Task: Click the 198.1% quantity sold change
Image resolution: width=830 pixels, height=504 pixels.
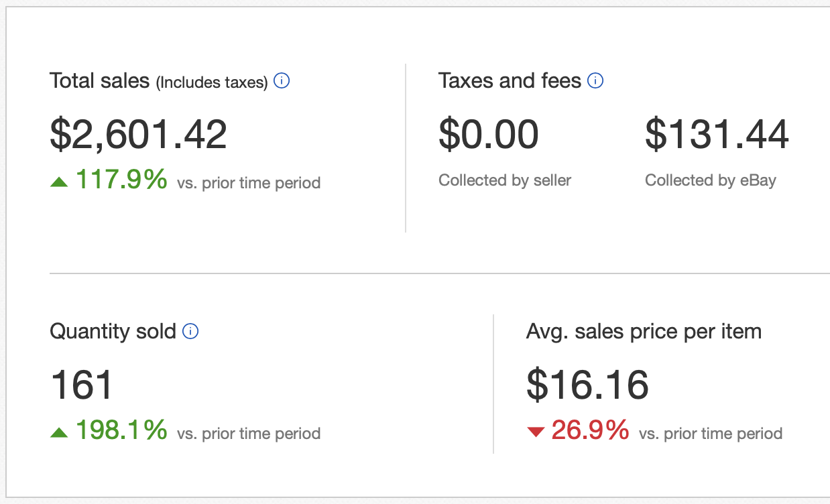Action: (x=121, y=430)
